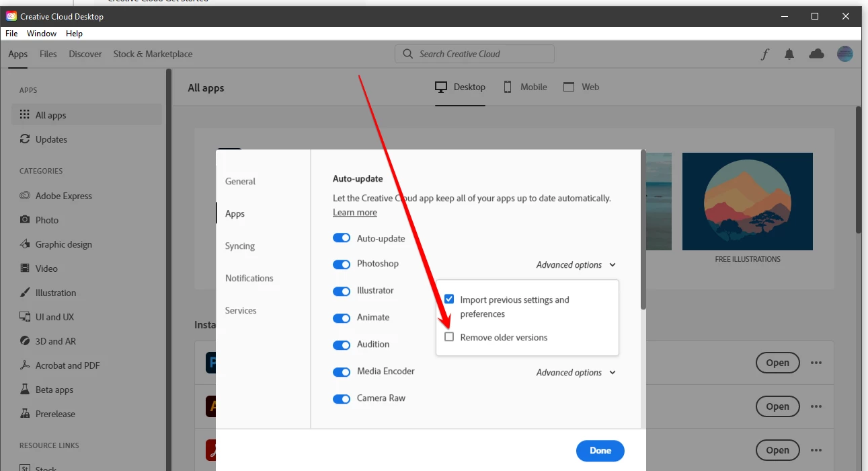Expand Media Encoder Advanced options
Viewport: 868px width, 471px height.
tap(576, 372)
